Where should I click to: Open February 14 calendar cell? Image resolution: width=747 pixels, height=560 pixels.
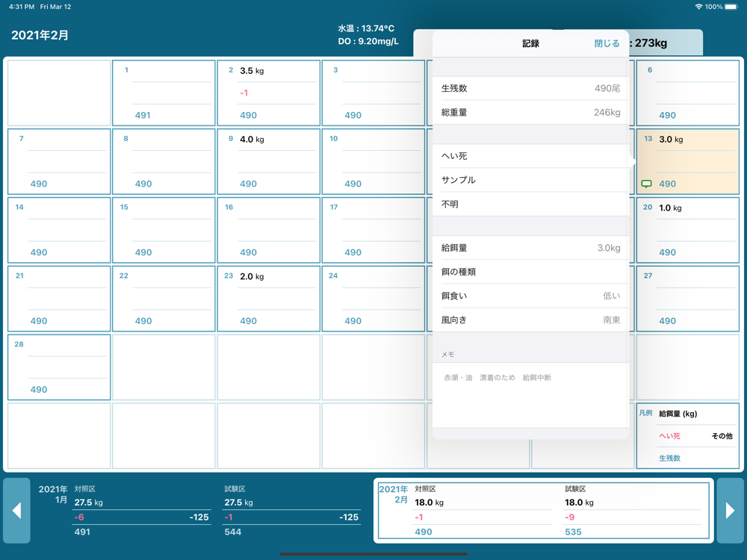(59, 230)
